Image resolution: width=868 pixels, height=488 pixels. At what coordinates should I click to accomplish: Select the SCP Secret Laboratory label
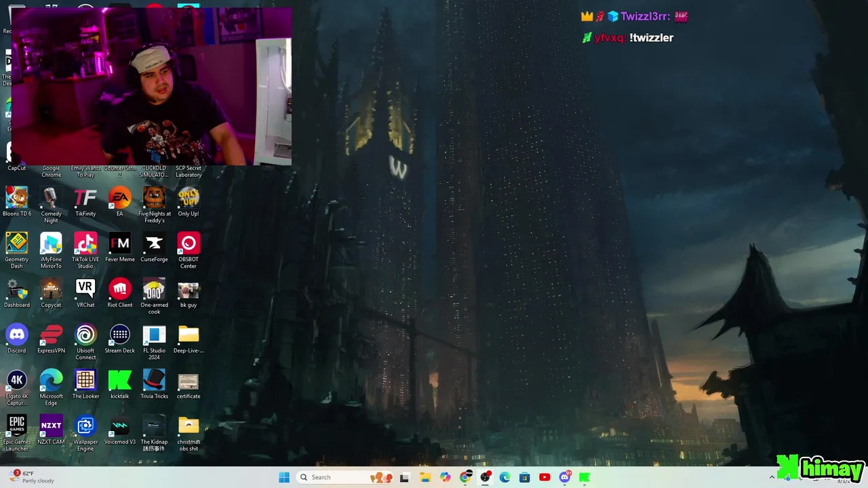click(x=189, y=171)
